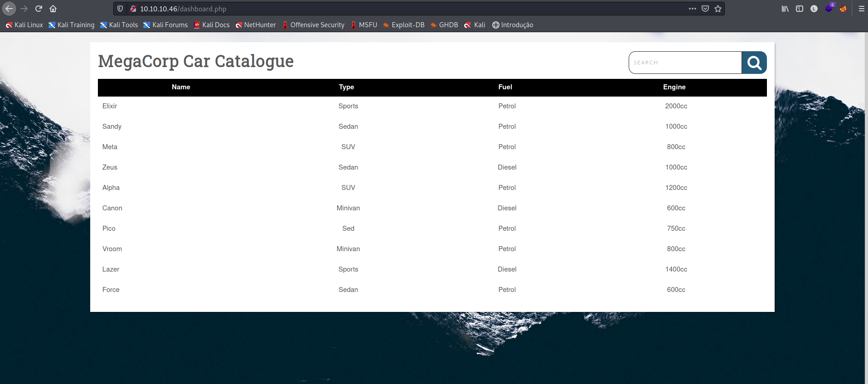Open the GHDB bookmark

point(444,25)
